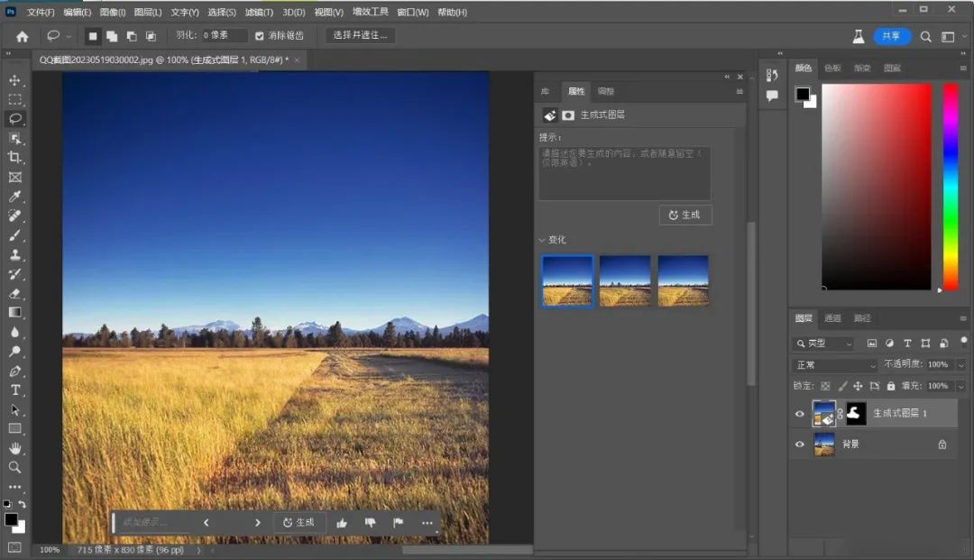This screenshot has height=560, width=974.
Task: Select the Brush tool
Action: [x=15, y=235]
